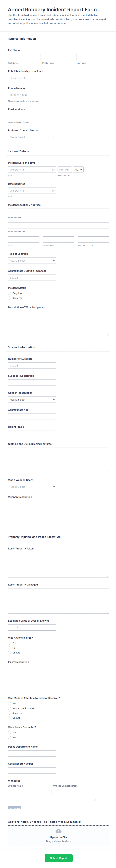Open calendar picker for Incident Date
The height and width of the screenshot is (868, 116).
point(53,170)
